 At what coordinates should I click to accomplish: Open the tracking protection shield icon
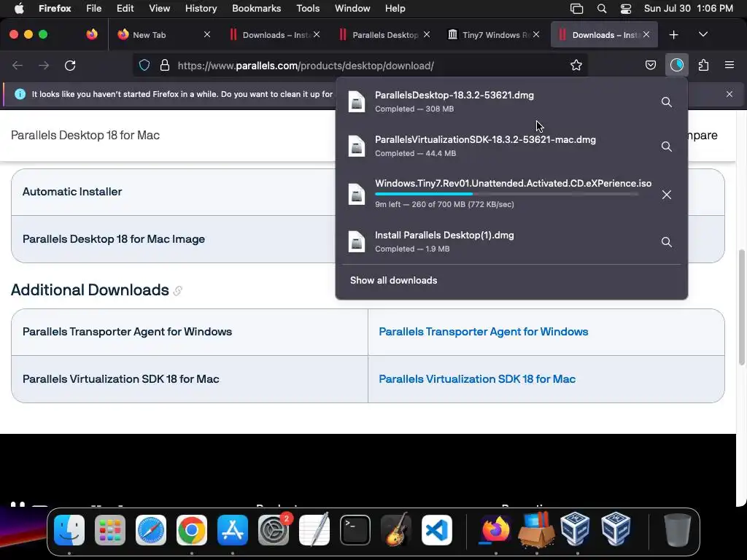(x=144, y=65)
